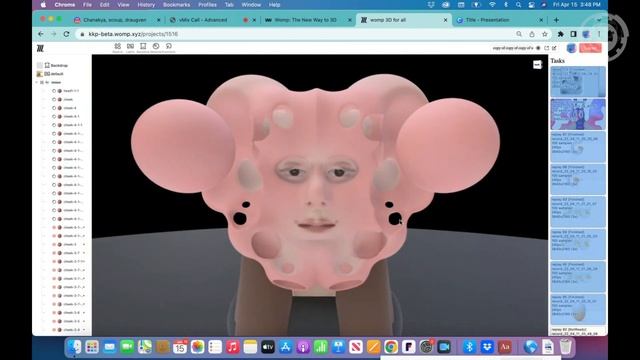Open Music from the Dock
Image resolution: width=640 pixels, height=360 pixels.
[x=233, y=347]
